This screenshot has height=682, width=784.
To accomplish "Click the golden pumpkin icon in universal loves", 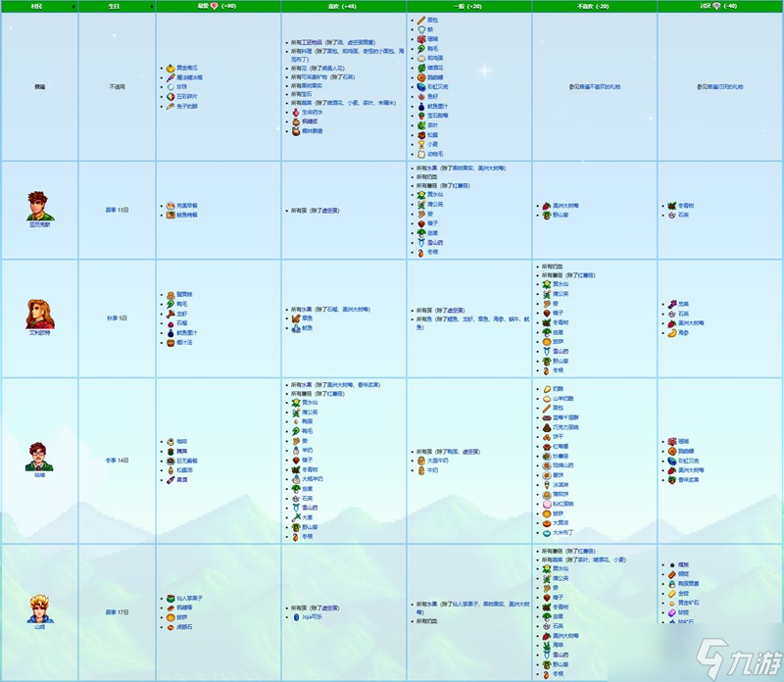I will tap(171, 68).
